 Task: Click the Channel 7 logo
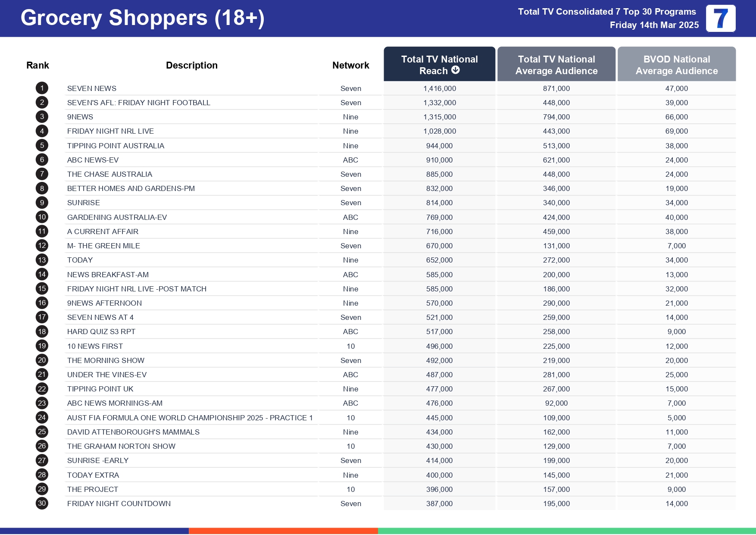click(x=720, y=19)
